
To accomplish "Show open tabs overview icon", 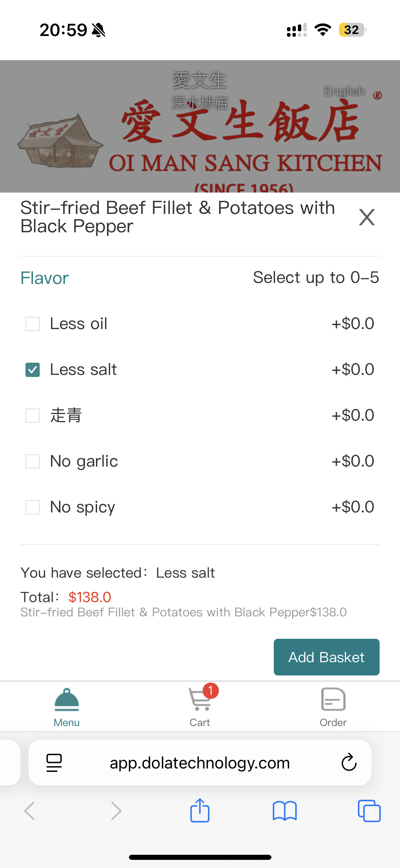I will tap(369, 811).
